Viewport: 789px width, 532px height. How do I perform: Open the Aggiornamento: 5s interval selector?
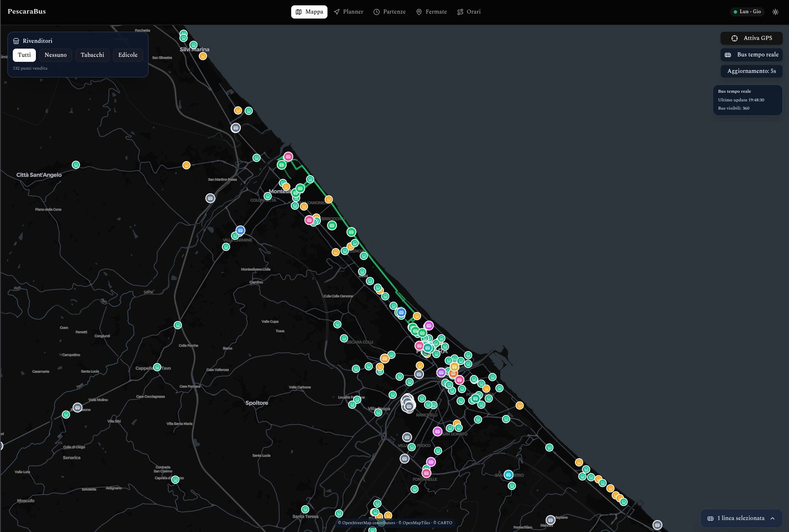(x=751, y=71)
